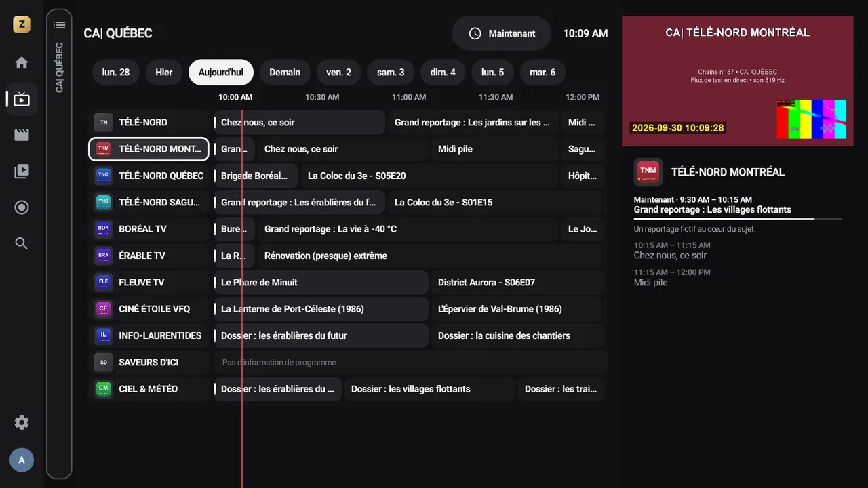Choose the CIEL & MÉTÉO channel row
The width and height of the screenshot is (868, 488).
149,389
